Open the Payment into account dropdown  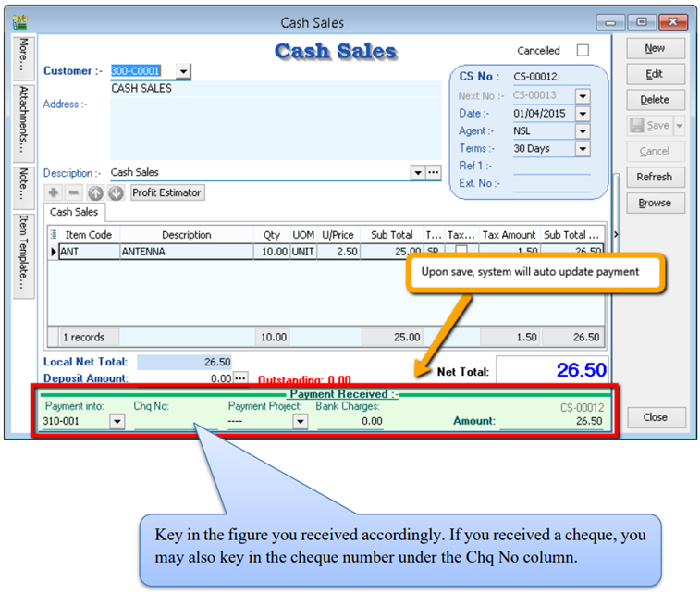point(117,421)
